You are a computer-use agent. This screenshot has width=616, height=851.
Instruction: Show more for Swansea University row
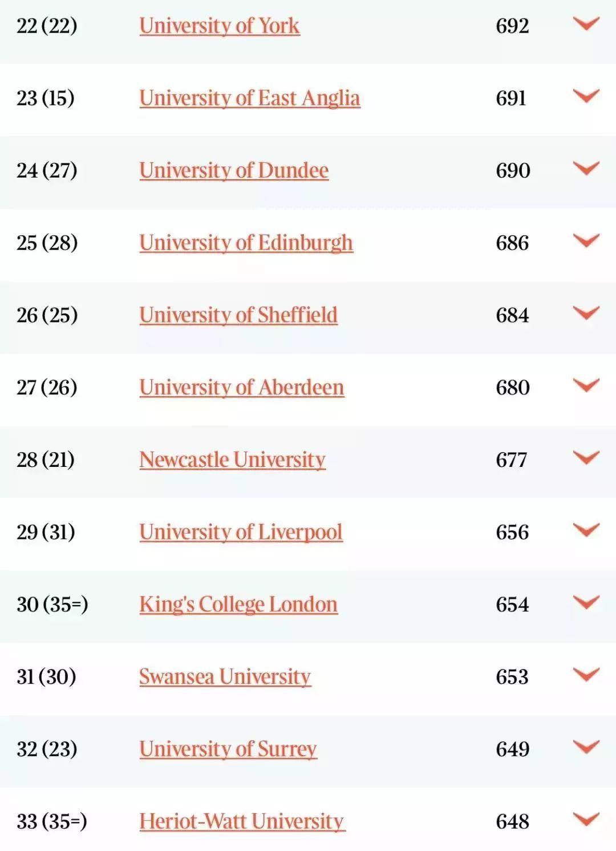pyautogui.click(x=586, y=675)
